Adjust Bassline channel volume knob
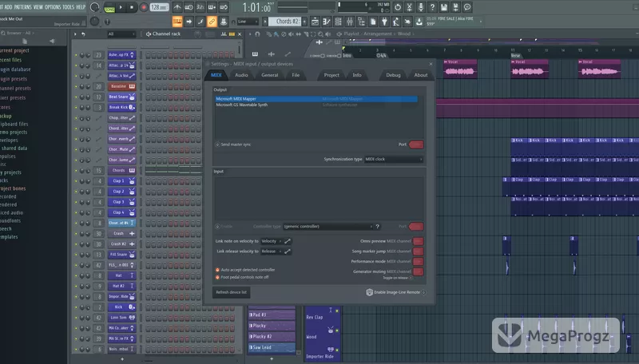The width and height of the screenshot is (639, 364). pyautogui.click(x=88, y=87)
